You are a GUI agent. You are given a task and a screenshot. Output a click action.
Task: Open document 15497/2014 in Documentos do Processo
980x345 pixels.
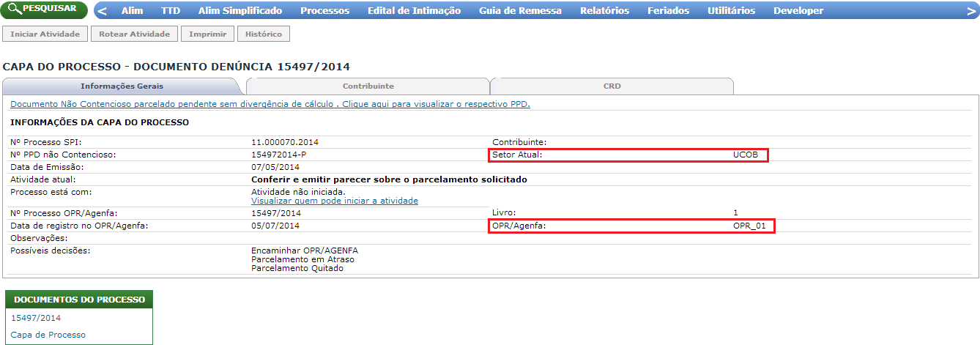37,318
